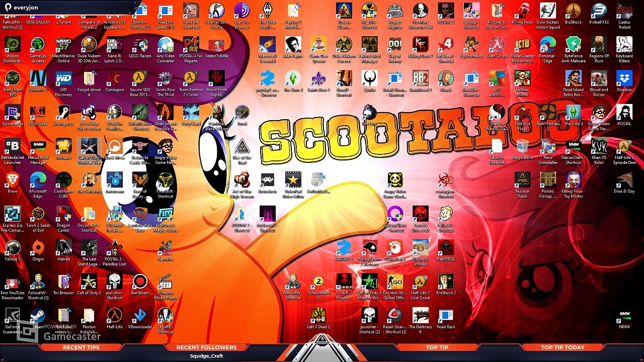Click the Hatred icon
This screenshot has width=644, height=362.
[x=63, y=251]
